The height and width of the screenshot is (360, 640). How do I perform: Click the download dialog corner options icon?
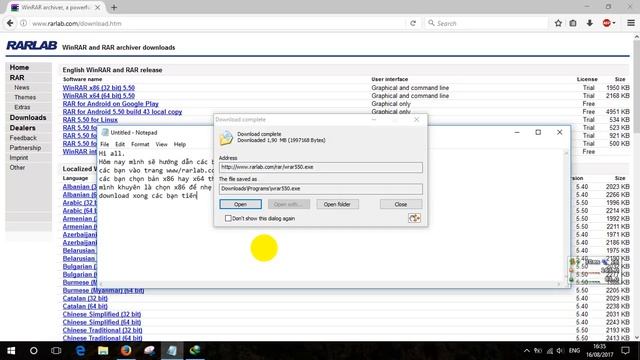[414, 218]
